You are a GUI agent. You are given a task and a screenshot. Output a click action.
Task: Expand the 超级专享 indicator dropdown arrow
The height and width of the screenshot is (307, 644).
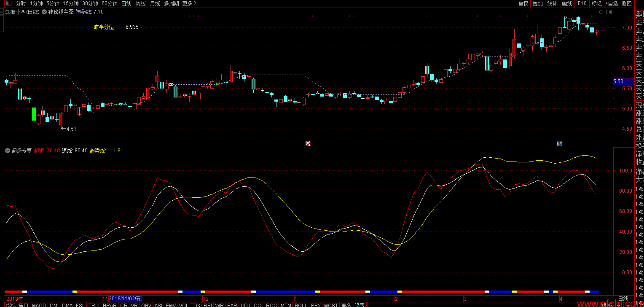pyautogui.click(x=7, y=150)
